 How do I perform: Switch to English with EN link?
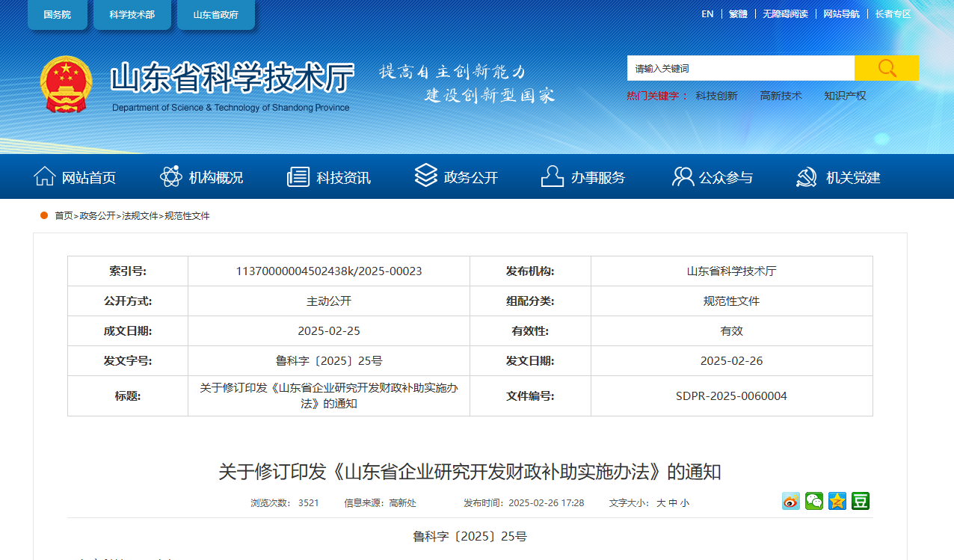707,13
